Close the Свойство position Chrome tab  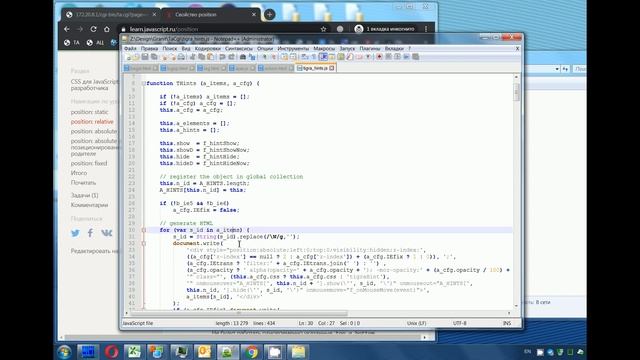click(254, 14)
